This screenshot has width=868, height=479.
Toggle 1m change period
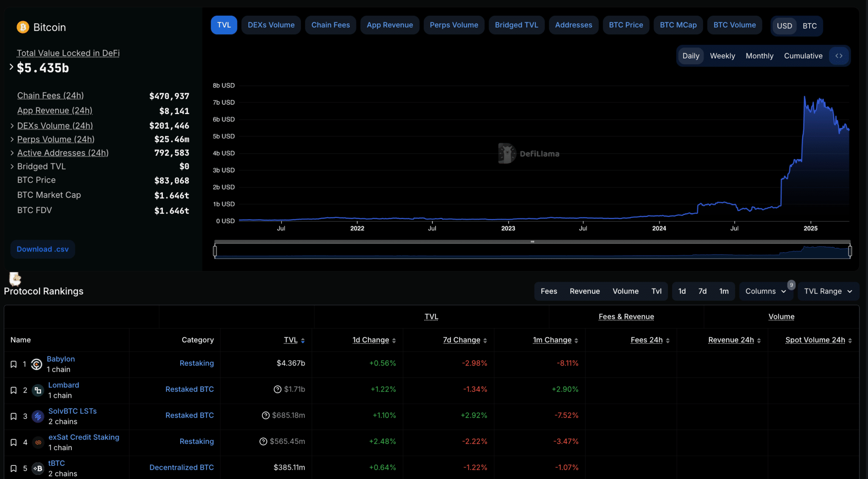click(x=724, y=291)
